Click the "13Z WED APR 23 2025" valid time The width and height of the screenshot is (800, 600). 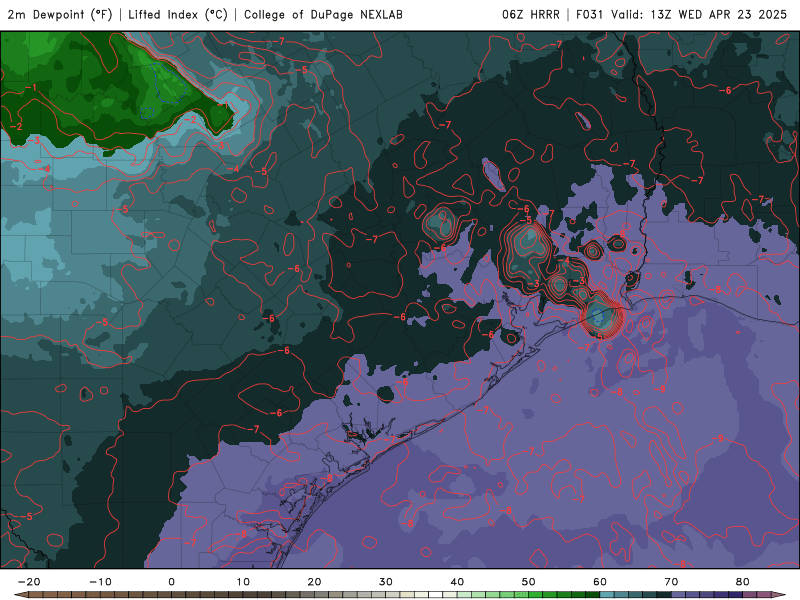pyautogui.click(x=719, y=15)
